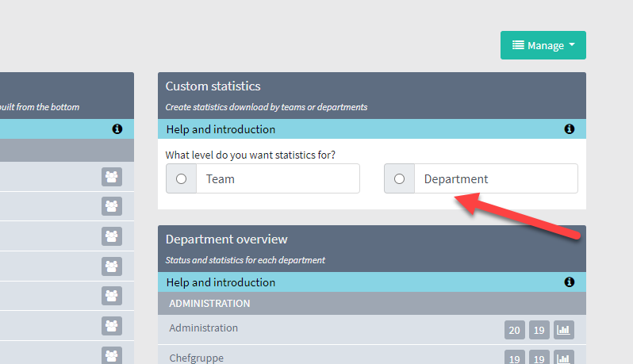Open the Administration department link

pyautogui.click(x=203, y=328)
